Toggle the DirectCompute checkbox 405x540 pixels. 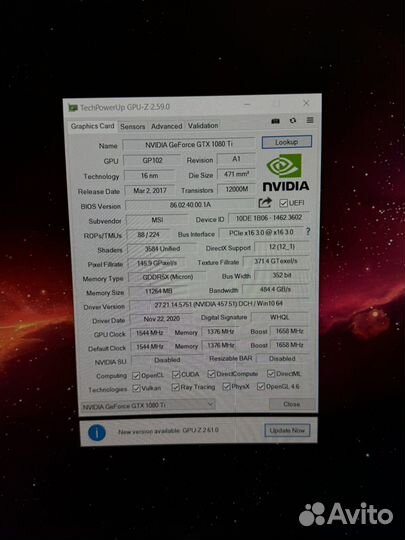[x=211, y=374]
